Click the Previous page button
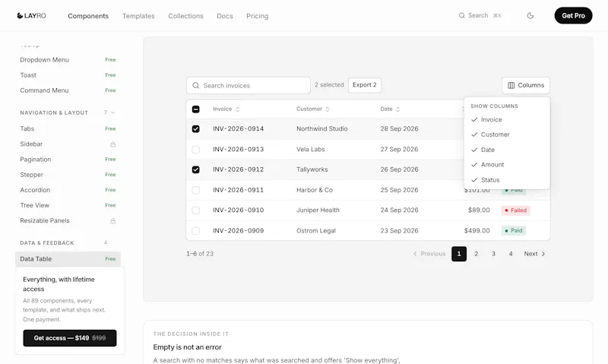This screenshot has height=364, width=608. [x=429, y=254]
